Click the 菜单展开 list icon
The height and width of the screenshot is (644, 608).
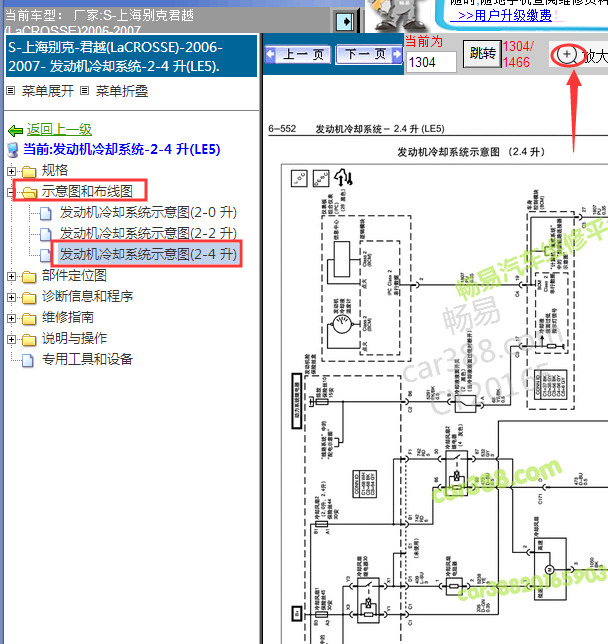(x=11, y=90)
